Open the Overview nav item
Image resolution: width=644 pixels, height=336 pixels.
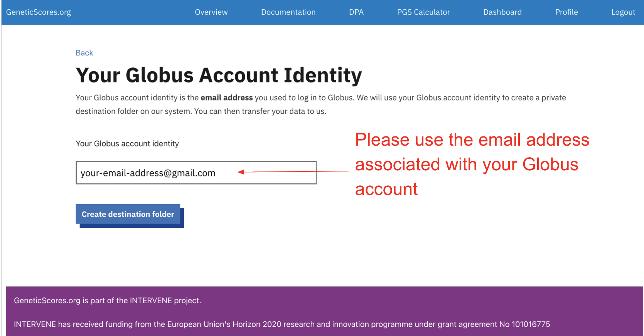click(211, 12)
